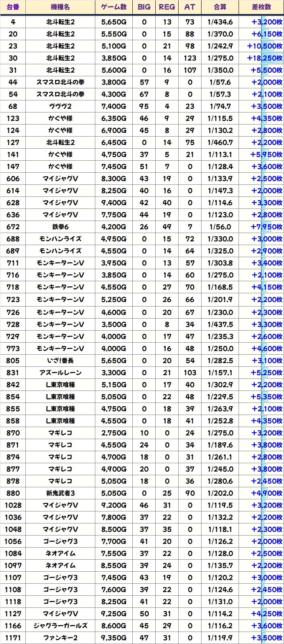Select the ゲーム数 column header

click(114, 7)
